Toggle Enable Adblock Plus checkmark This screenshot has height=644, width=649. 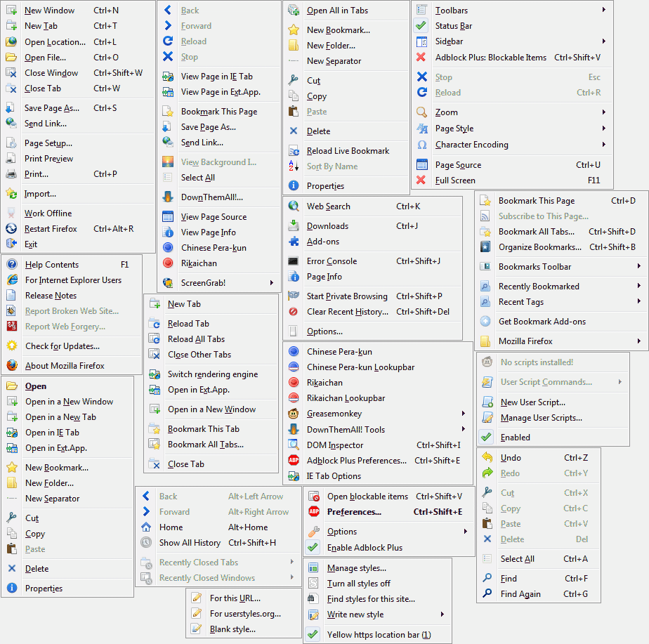tap(313, 547)
